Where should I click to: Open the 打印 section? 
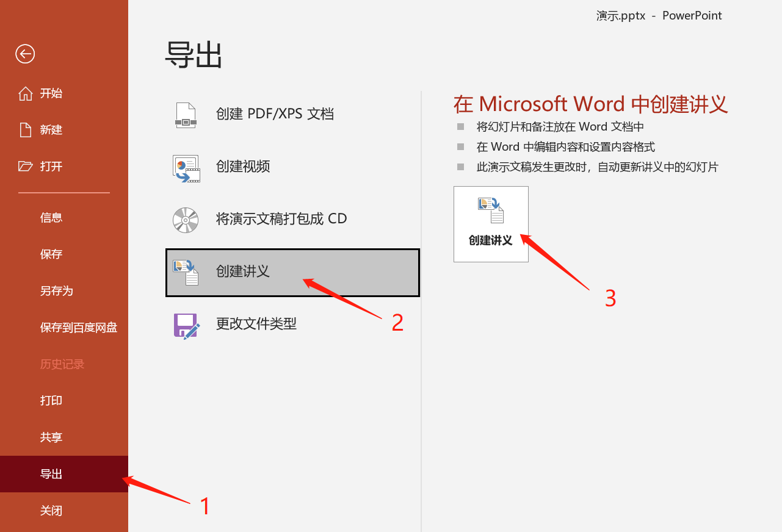[51, 400]
